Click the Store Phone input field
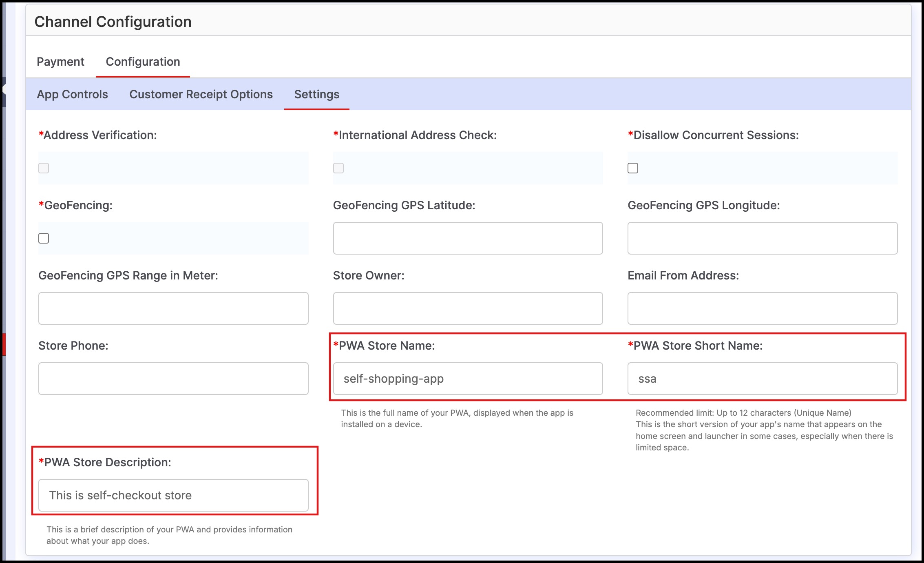The width and height of the screenshot is (924, 563). click(173, 379)
